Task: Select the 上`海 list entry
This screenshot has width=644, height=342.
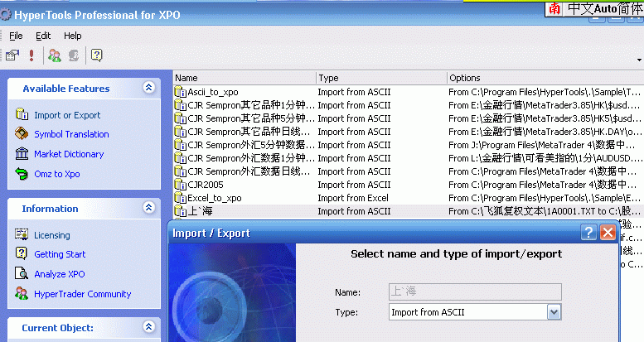Action: (x=200, y=211)
